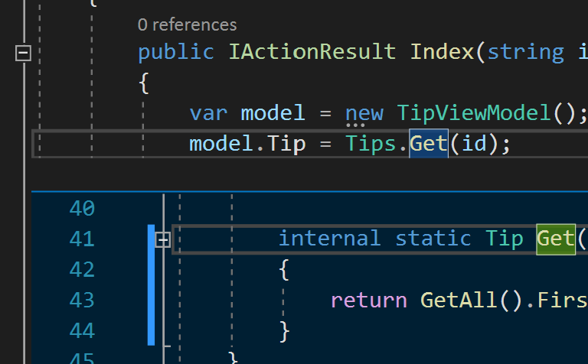Place cursor on the Index method name
Image resolution: width=588 pixels, height=364 pixels.
tap(443, 52)
